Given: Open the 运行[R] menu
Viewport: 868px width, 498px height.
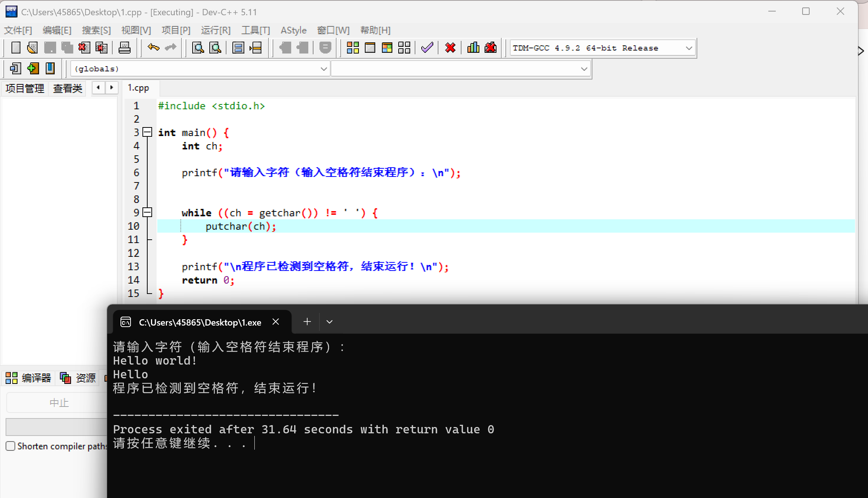Looking at the screenshot, I should (216, 30).
